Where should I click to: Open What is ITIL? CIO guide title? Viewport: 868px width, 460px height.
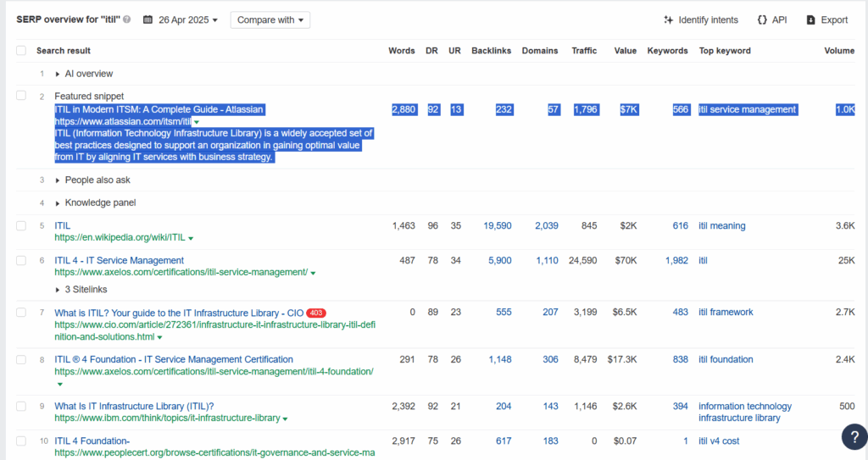click(179, 313)
